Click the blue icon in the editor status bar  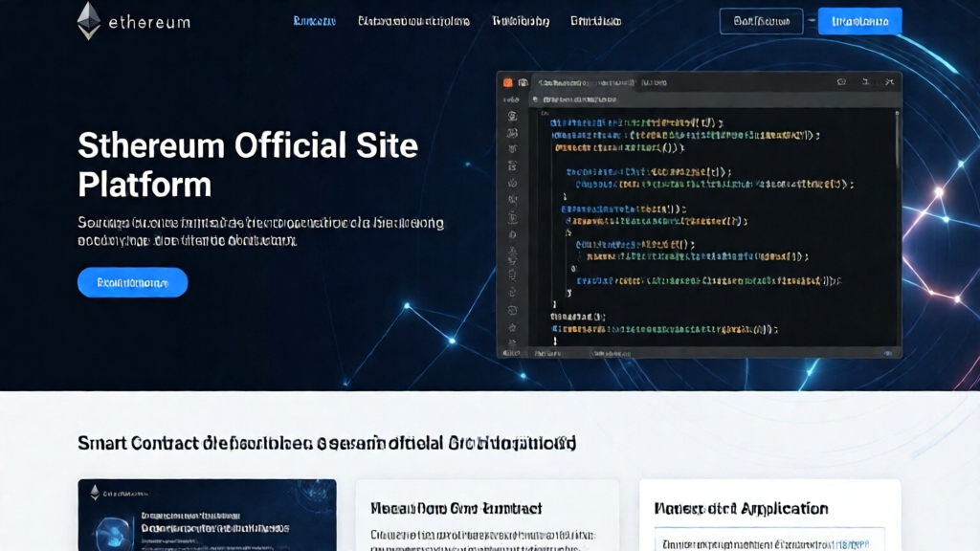pos(888,354)
